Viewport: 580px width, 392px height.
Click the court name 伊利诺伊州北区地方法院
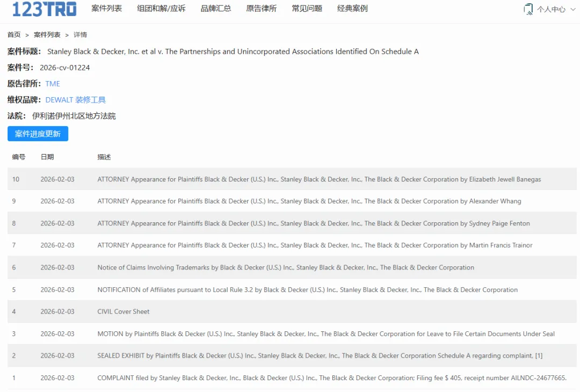tap(74, 116)
